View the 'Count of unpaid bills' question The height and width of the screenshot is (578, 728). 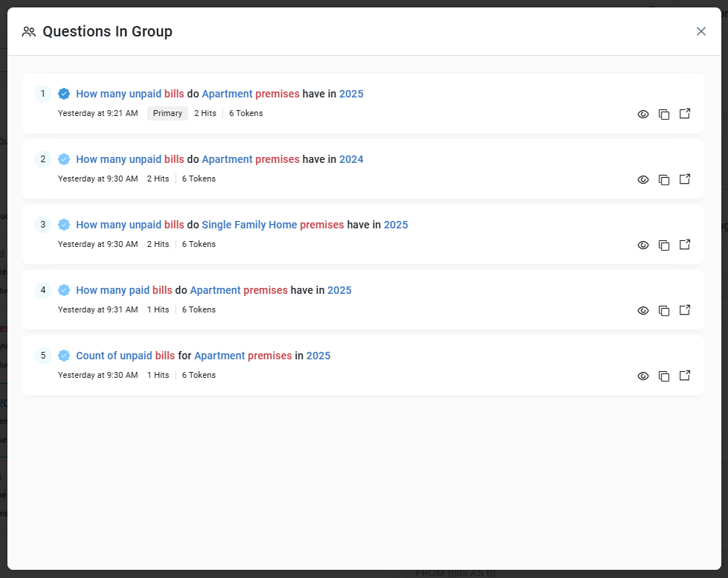[x=643, y=376]
